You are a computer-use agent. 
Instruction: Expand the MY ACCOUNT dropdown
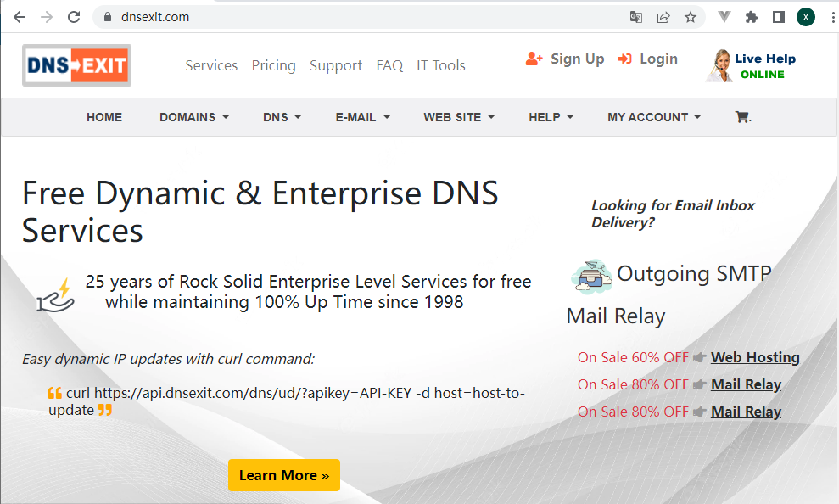coord(654,117)
